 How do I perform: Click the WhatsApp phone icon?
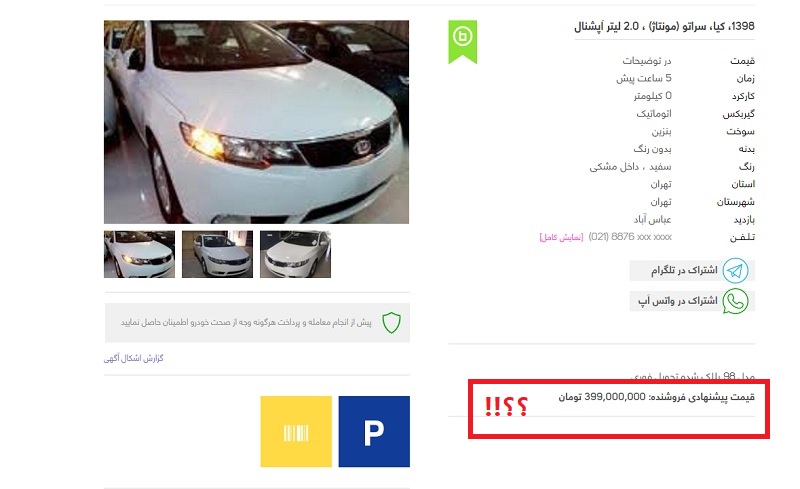click(x=735, y=301)
